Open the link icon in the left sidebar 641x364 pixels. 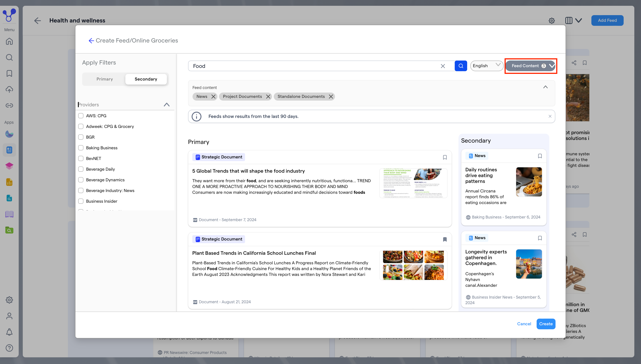(9, 105)
